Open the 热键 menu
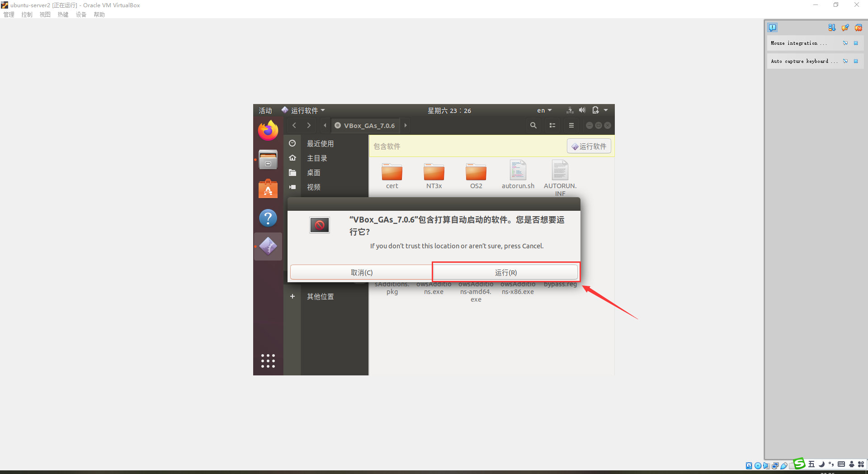This screenshot has width=868, height=474. click(63, 14)
